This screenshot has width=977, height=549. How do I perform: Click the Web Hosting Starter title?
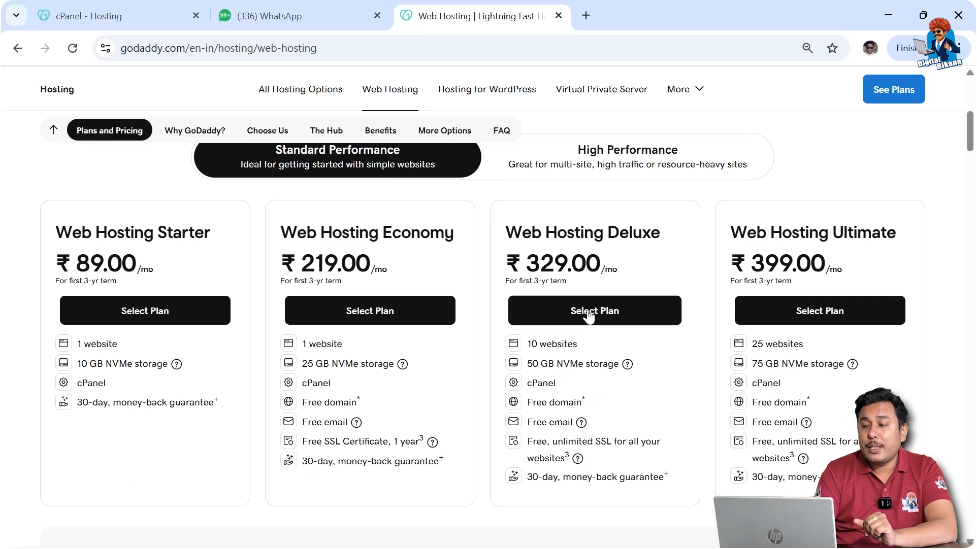tap(133, 232)
